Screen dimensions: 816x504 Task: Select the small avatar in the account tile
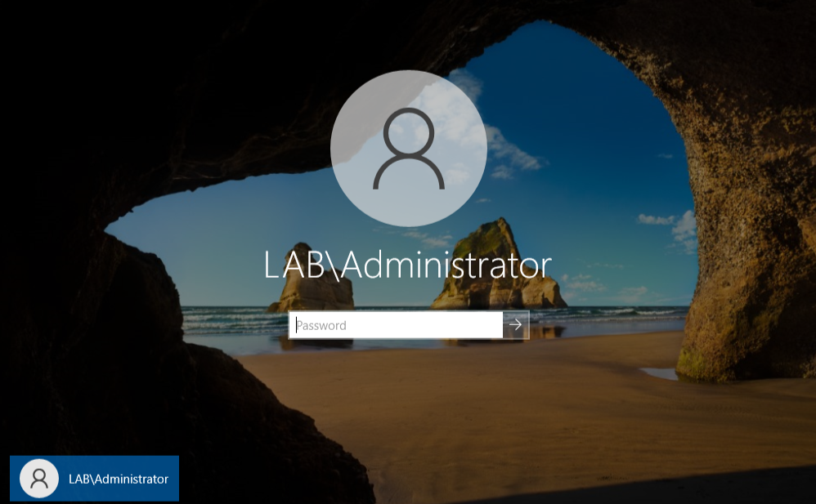39,479
